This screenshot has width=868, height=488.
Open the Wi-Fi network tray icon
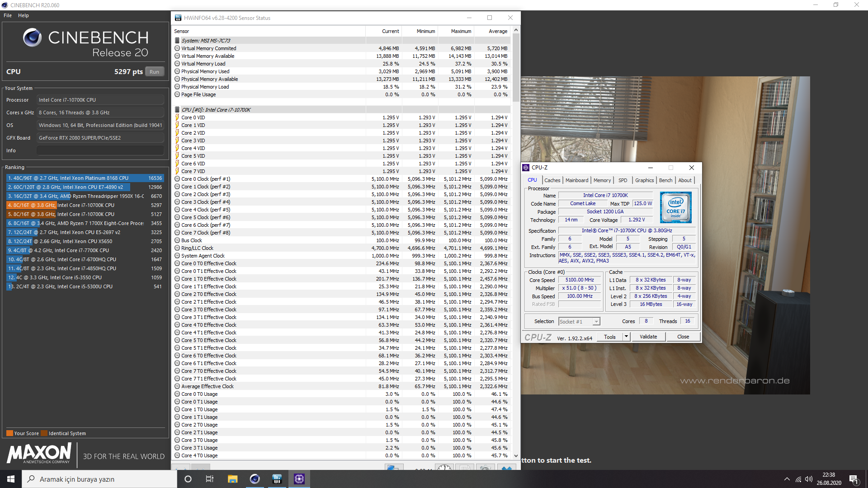tap(798, 479)
